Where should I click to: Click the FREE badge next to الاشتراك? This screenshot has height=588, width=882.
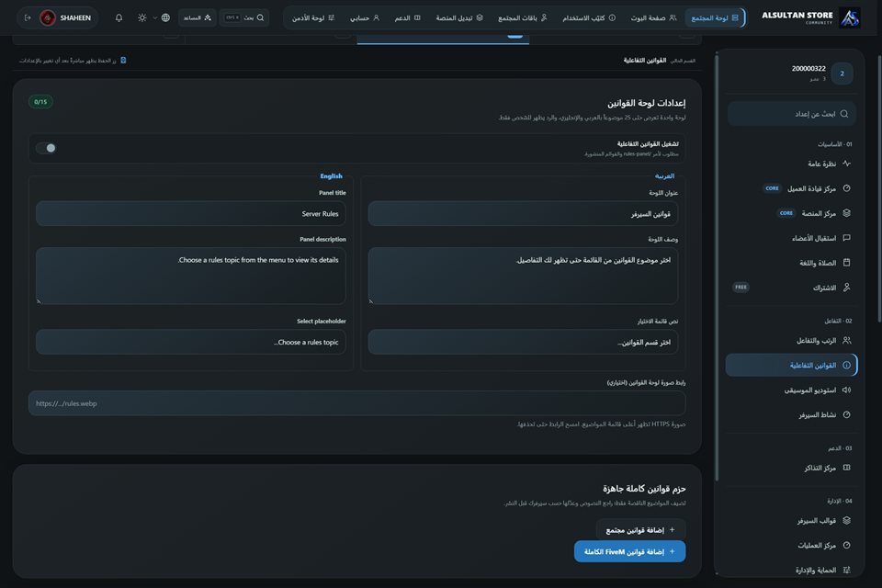click(x=741, y=287)
